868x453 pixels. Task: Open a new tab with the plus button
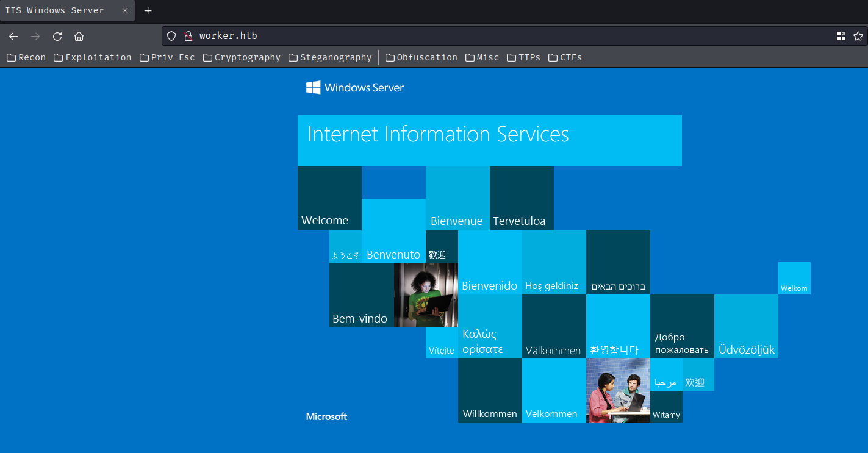(148, 11)
